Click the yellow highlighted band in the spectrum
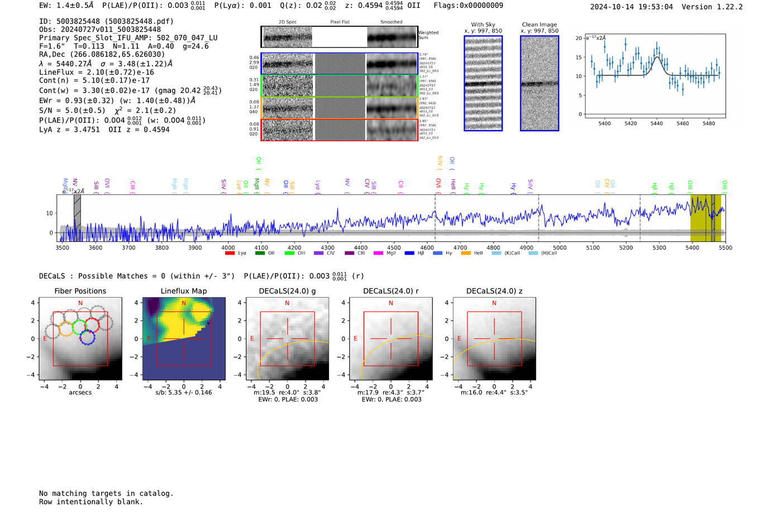The height and width of the screenshot is (532, 782). coord(705,218)
